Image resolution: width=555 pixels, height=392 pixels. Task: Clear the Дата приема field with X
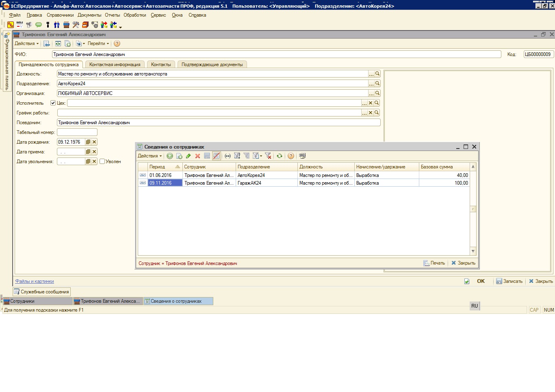(x=94, y=152)
